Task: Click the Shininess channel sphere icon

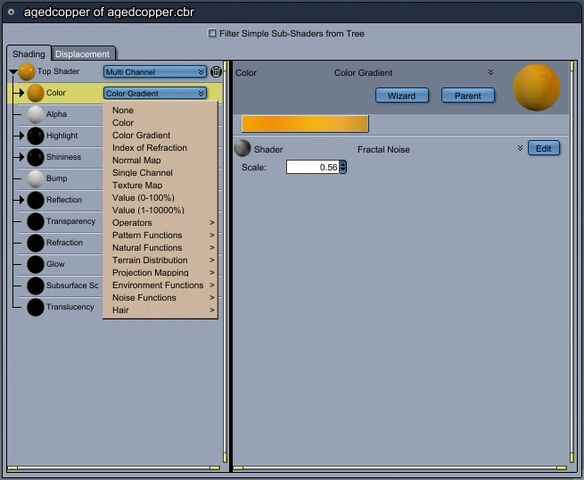Action: (35, 157)
